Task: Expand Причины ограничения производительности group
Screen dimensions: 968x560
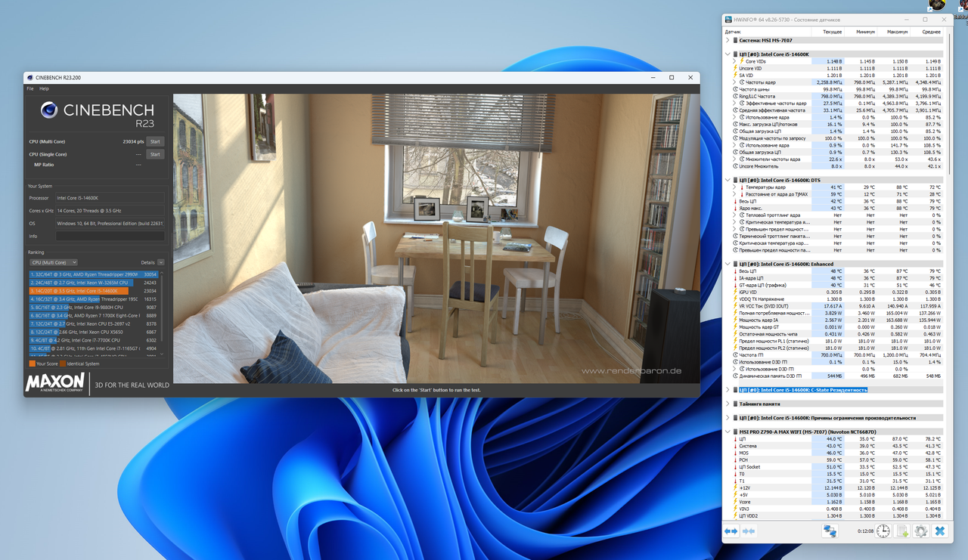Action: [x=728, y=418]
